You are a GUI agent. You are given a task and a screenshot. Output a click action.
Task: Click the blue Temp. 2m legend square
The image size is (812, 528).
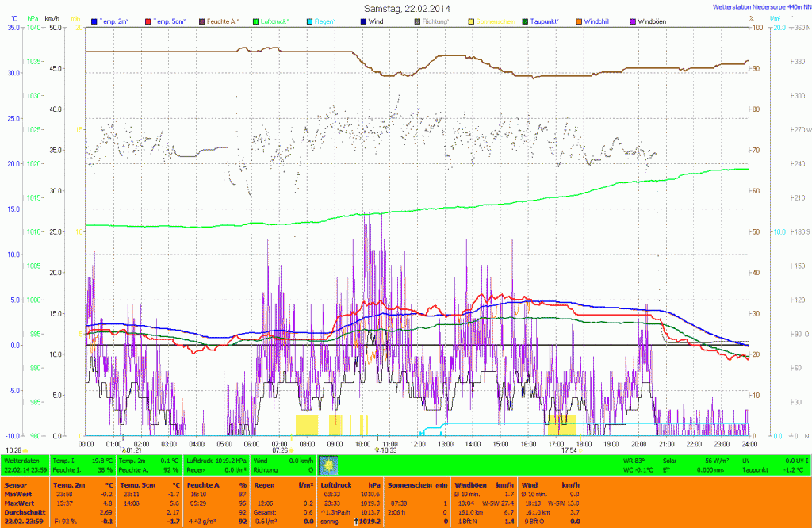(95, 21)
